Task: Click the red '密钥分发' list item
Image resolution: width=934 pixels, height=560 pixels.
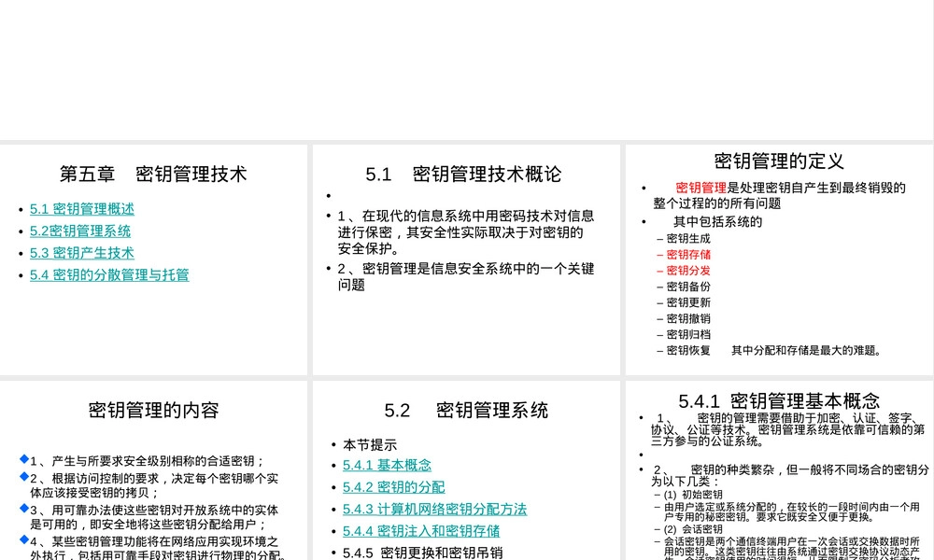Action: tap(688, 271)
